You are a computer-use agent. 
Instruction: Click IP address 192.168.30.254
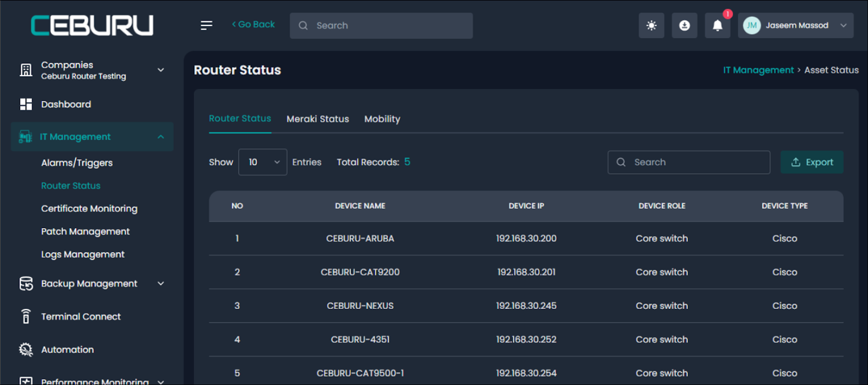tap(526, 373)
